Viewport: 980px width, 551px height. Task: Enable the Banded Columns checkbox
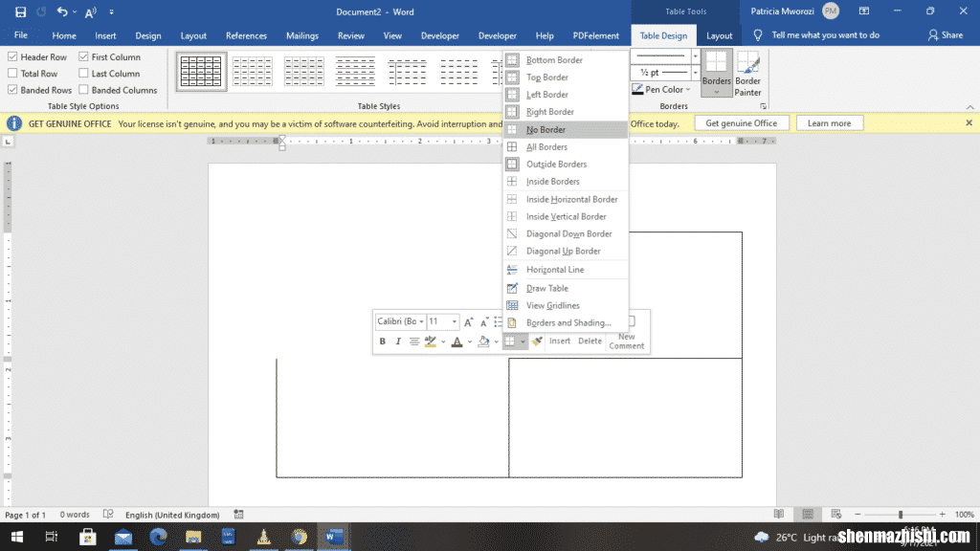84,90
